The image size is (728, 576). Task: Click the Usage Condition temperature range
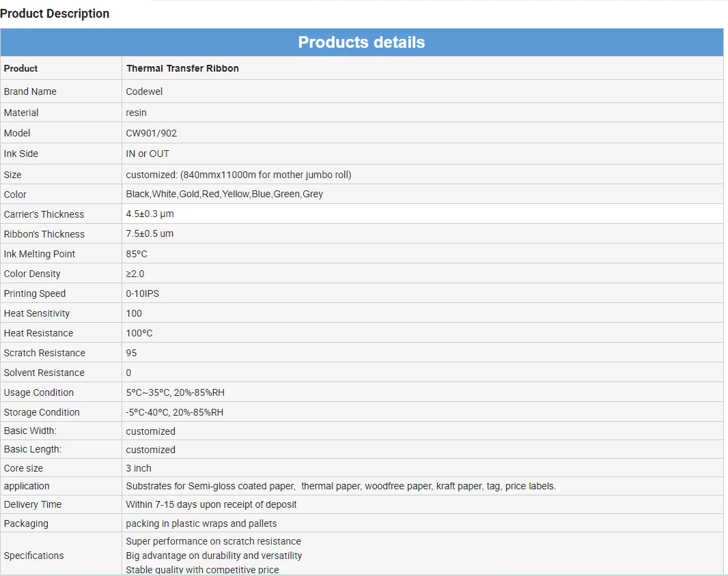click(x=174, y=392)
